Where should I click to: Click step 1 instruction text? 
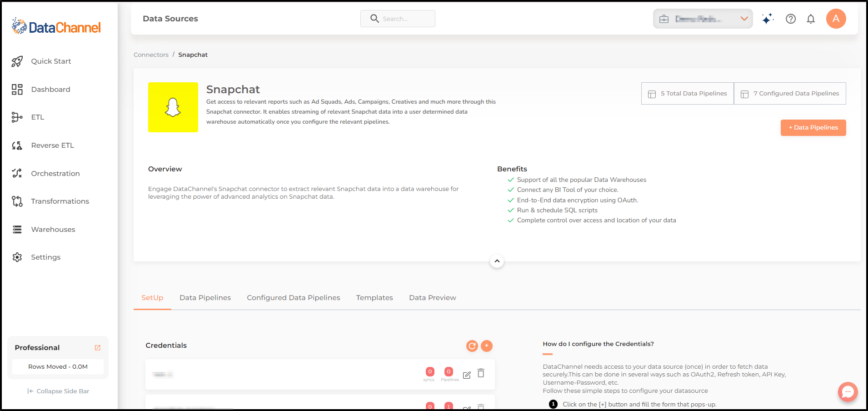point(639,405)
